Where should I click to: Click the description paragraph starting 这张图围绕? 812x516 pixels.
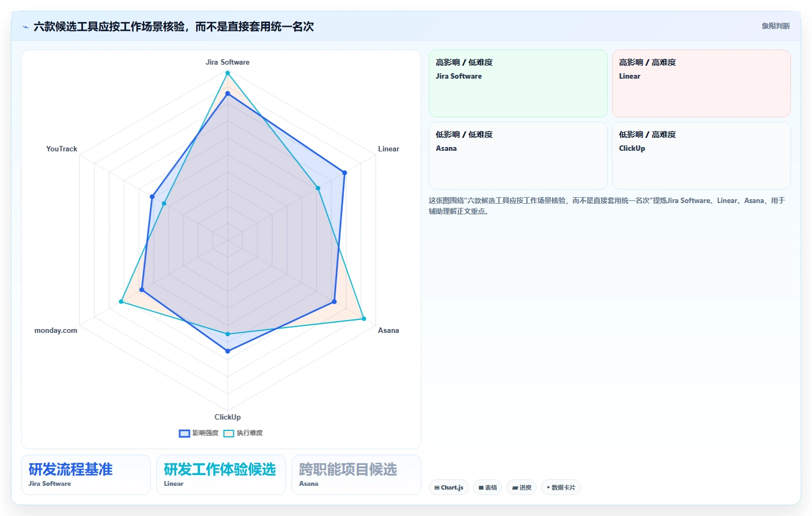[607, 206]
